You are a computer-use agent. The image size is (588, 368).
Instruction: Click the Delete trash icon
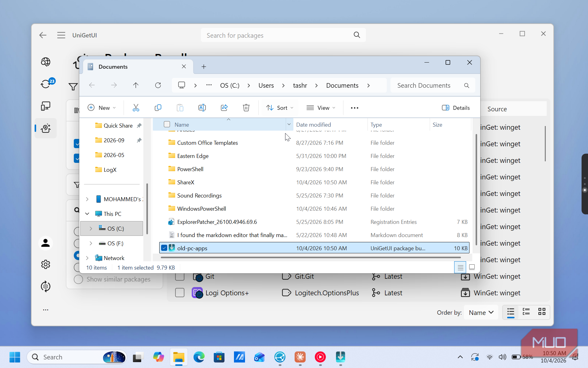[x=246, y=108]
